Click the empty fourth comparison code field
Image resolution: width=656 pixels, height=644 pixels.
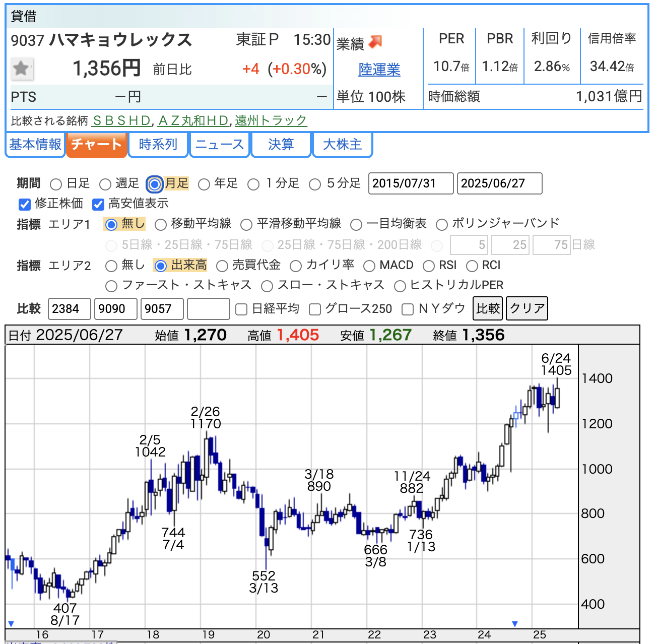209,309
